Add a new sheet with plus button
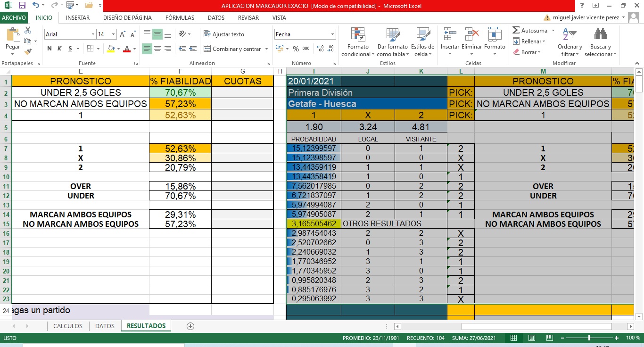Viewport: 644px width, 347px height. coord(190,326)
